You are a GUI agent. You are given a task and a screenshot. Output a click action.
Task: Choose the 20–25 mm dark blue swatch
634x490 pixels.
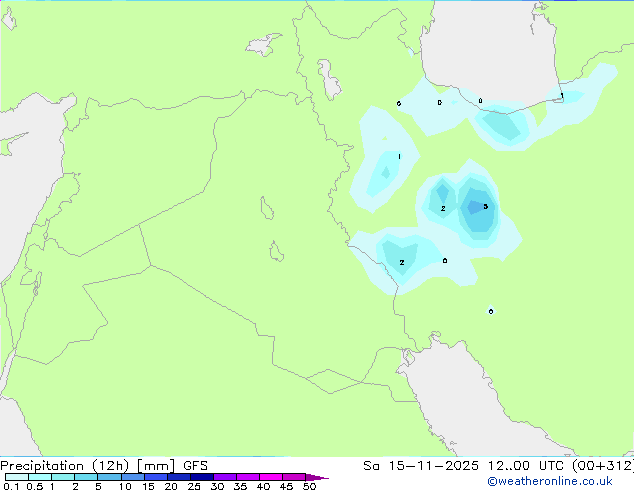click(179, 477)
